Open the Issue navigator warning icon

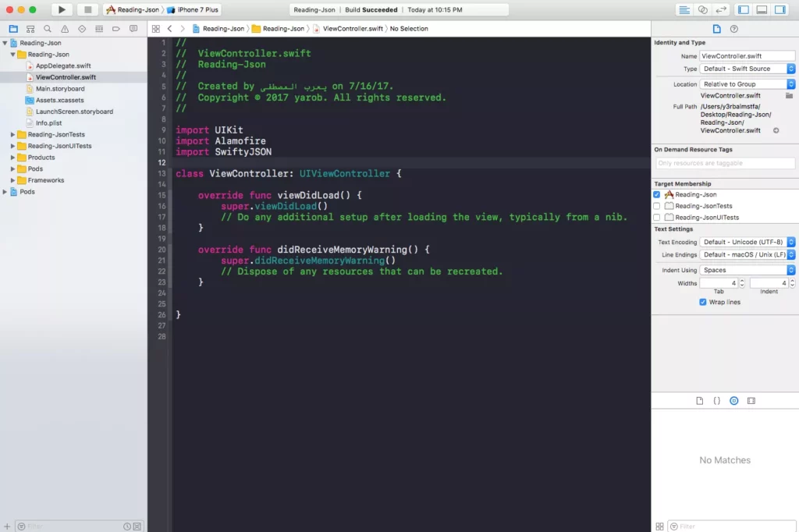66,28
